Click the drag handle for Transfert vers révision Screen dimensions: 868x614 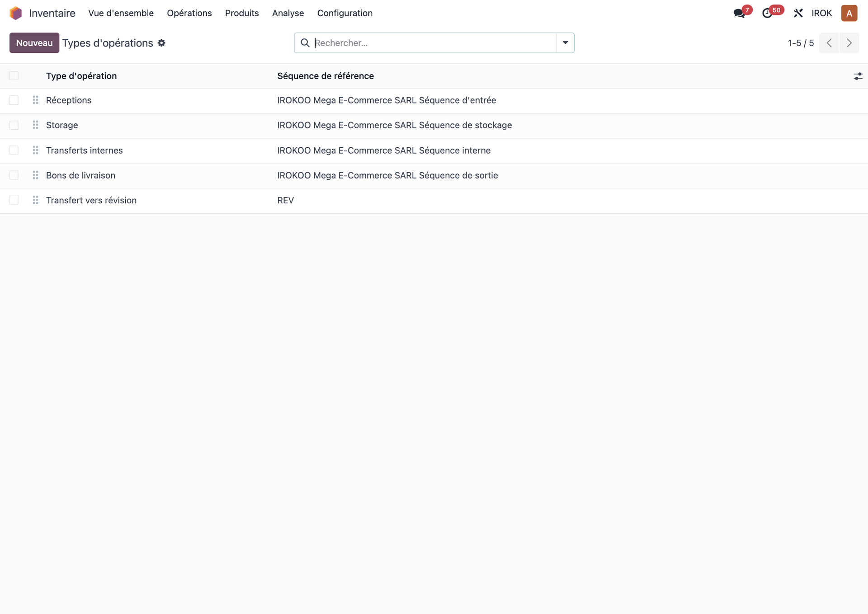[35, 200]
